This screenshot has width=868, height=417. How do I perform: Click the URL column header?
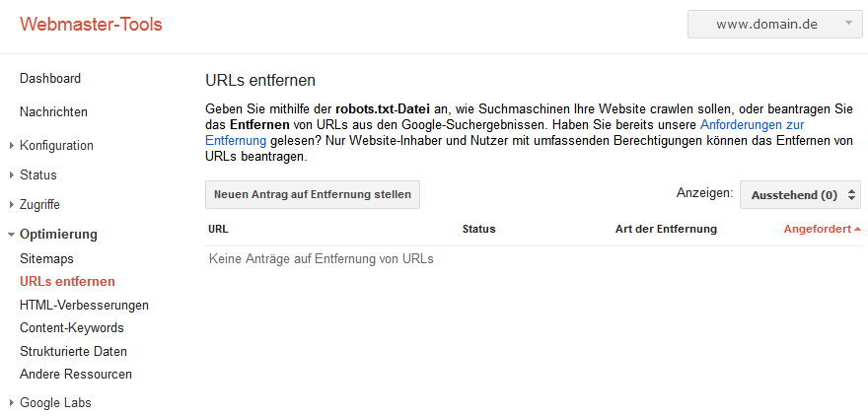219,229
